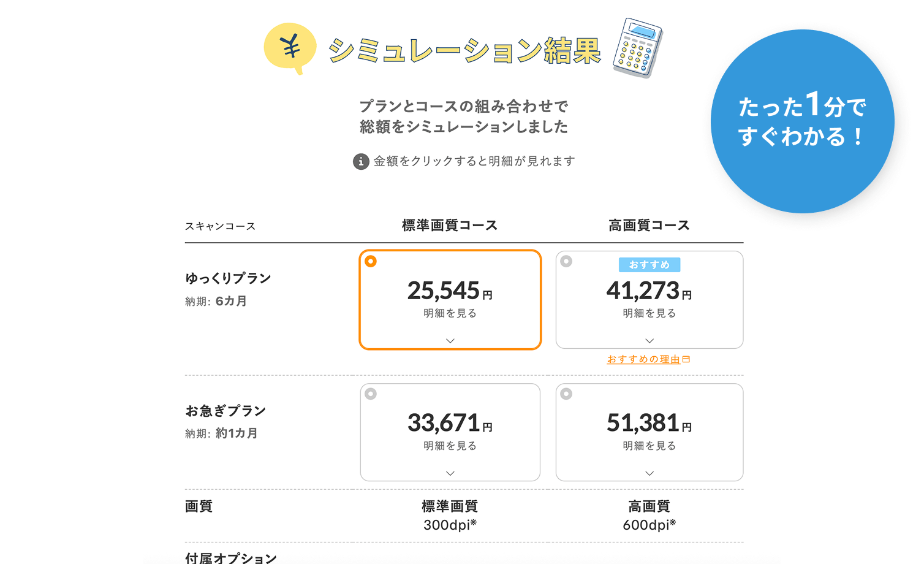Select the ゆっくりプラン standard quality radio button
The image size is (924, 564).
pyautogui.click(x=371, y=261)
